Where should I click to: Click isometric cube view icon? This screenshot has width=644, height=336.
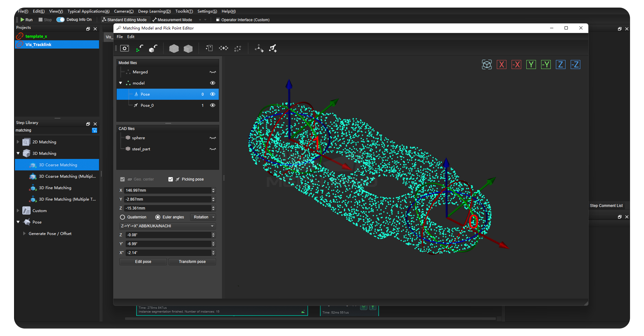[486, 65]
